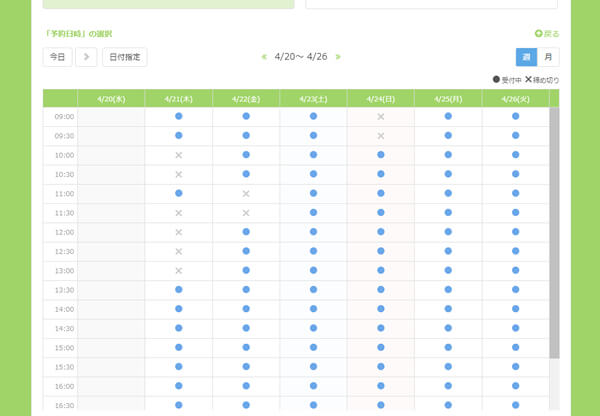The height and width of the screenshot is (416, 600).
Task: Click the closed 4/22 11:00 X mark
Action: coord(246,194)
